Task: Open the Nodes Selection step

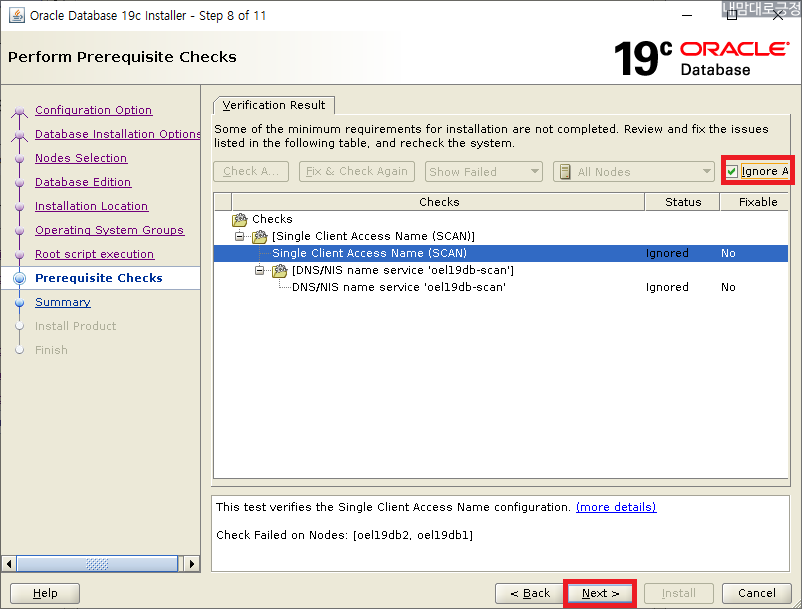Action: pyautogui.click(x=81, y=158)
